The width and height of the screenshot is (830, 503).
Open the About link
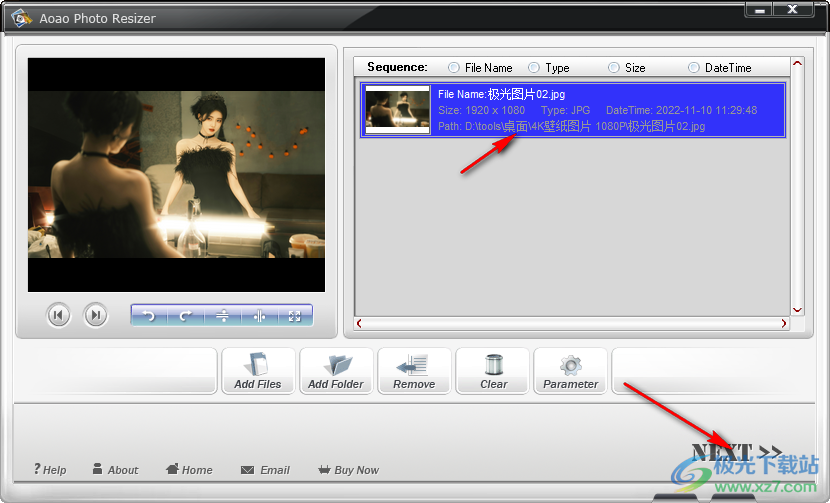(x=115, y=470)
